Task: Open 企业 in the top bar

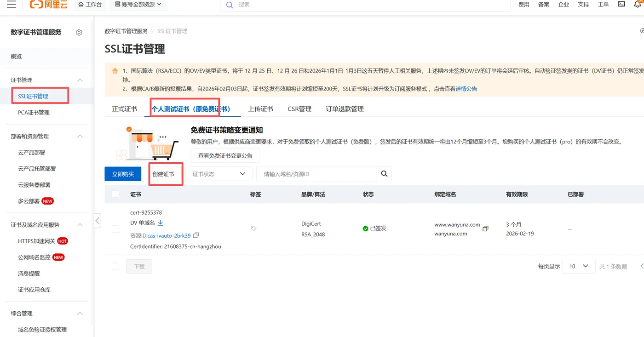Action: tap(563, 5)
